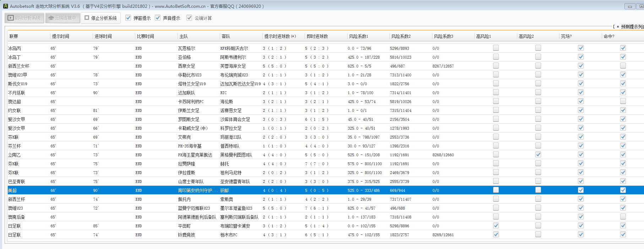The width and height of the screenshot is (644, 249).
Task: Click the 停止分析系统 stop button
Action: (x=100, y=18)
